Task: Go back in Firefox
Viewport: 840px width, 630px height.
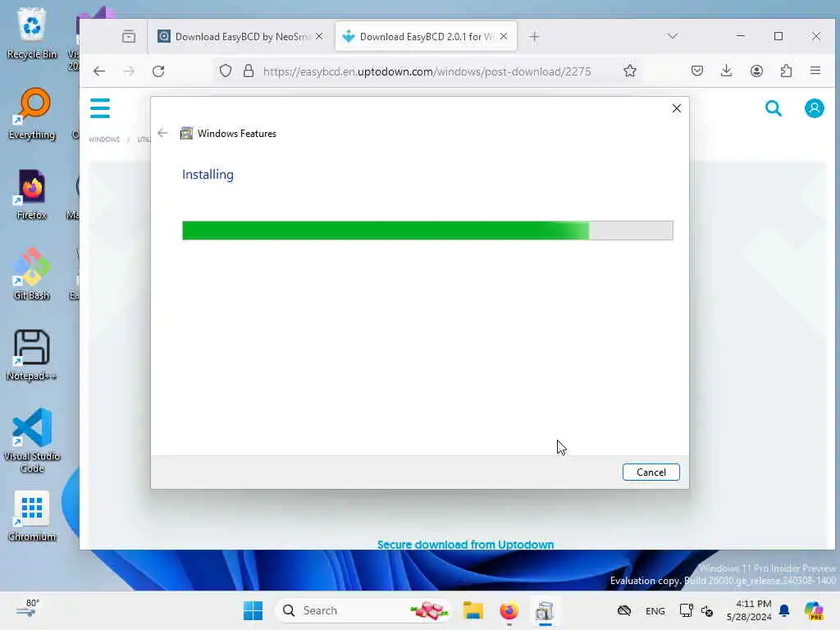Action: 99,71
